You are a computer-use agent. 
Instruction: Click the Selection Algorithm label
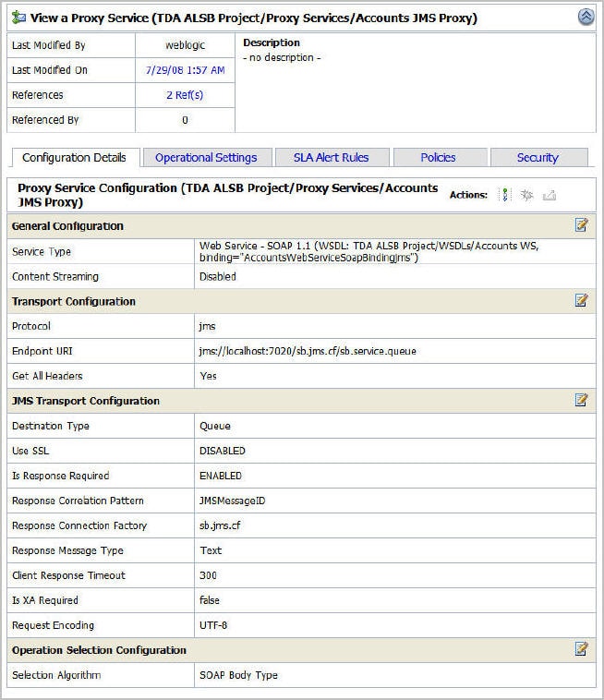(x=56, y=675)
